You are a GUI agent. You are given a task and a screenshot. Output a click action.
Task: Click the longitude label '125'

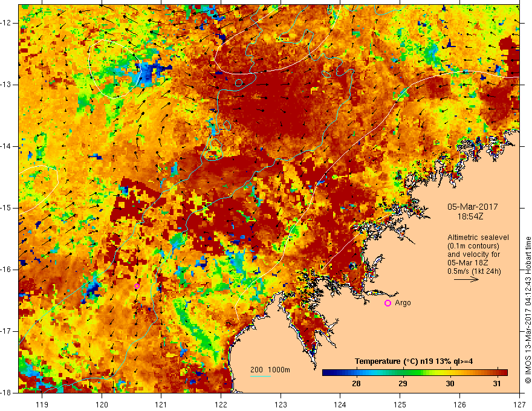tap(400, 404)
